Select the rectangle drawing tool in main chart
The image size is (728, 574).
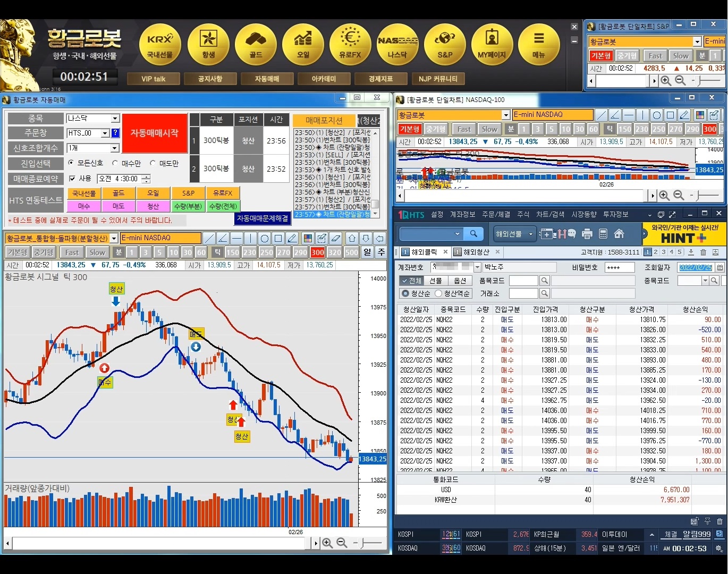click(x=278, y=238)
